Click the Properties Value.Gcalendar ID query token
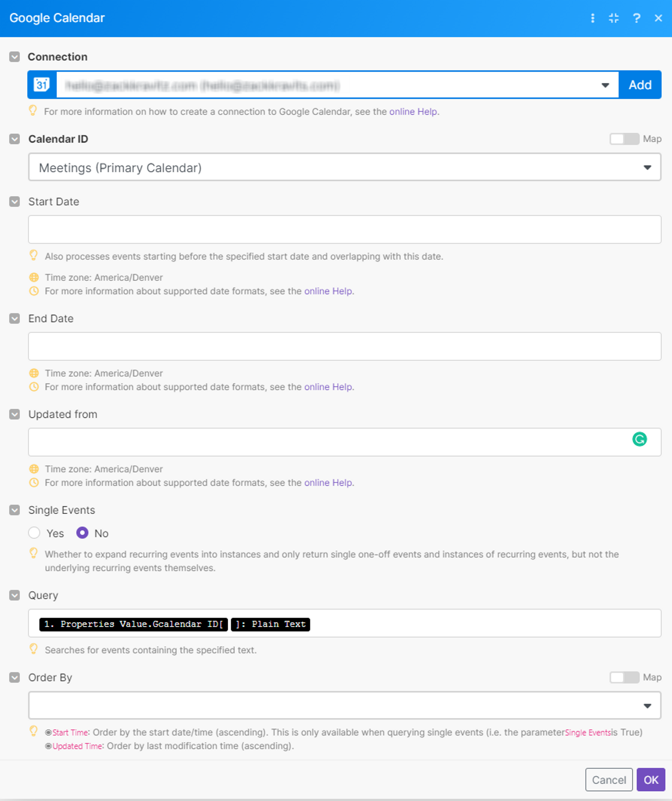Screen dimensions: 672x801 coord(133,624)
